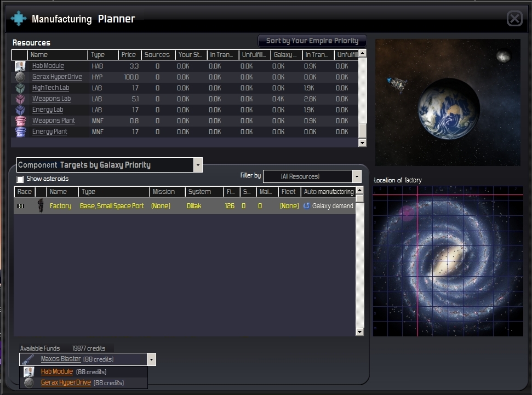Screen dimensions: 532x395
Task: Close the Manufacturing Planner window
Action: tap(514, 19)
